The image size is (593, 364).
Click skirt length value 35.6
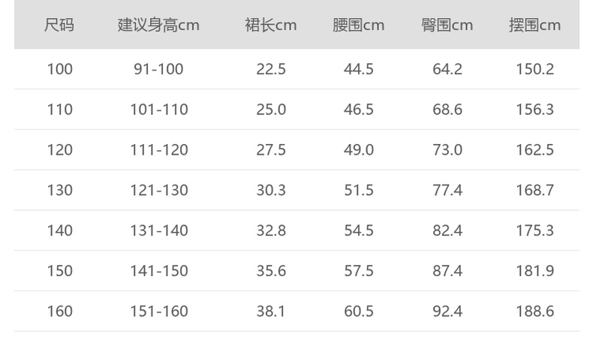[x=271, y=270]
